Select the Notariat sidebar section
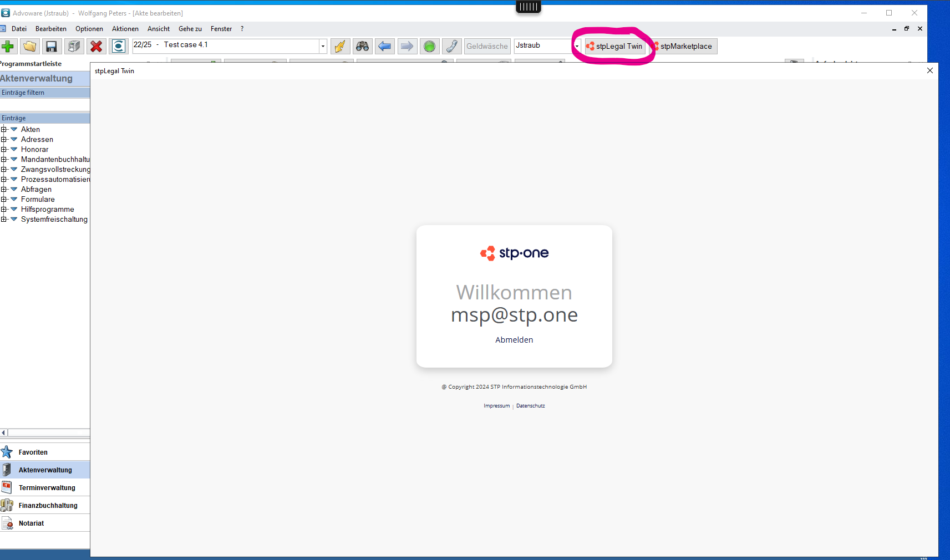The height and width of the screenshot is (560, 950). (45, 523)
